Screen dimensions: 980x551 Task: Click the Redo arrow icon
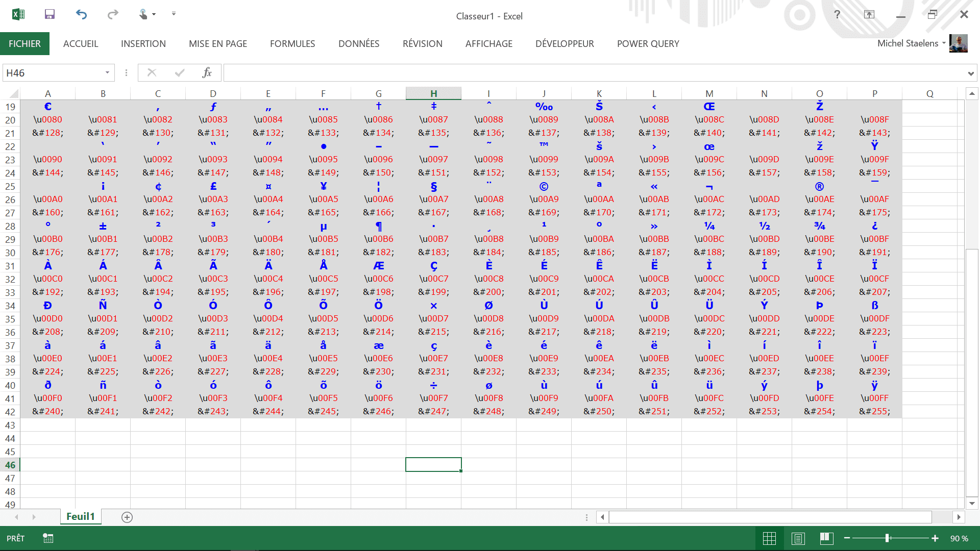pyautogui.click(x=113, y=14)
